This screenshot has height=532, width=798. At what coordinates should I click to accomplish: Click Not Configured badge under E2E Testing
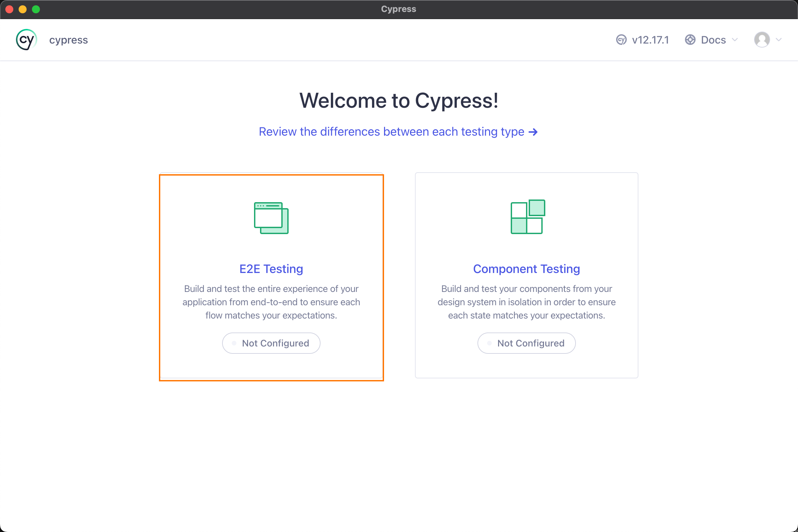275,343
